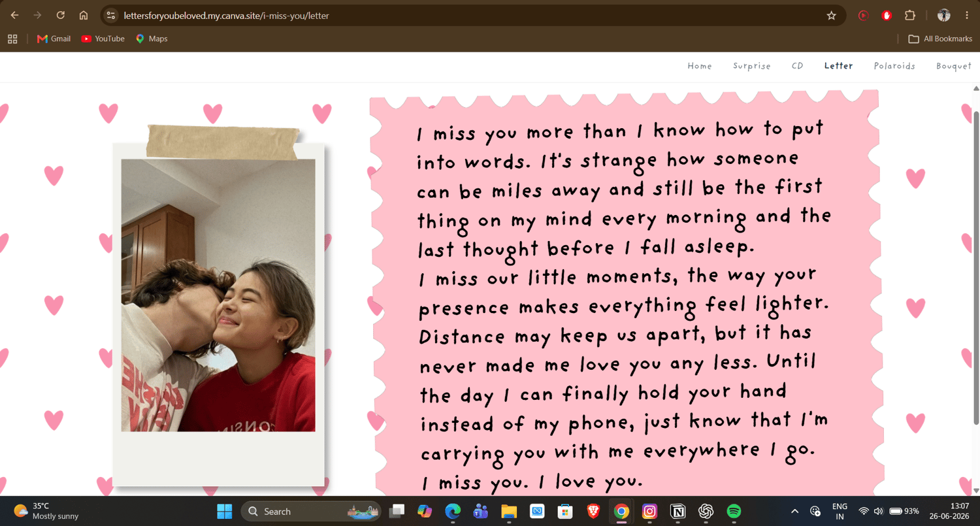Image resolution: width=980 pixels, height=526 pixels.
Task: Open the Chrome profile avatar
Action: tap(943, 15)
